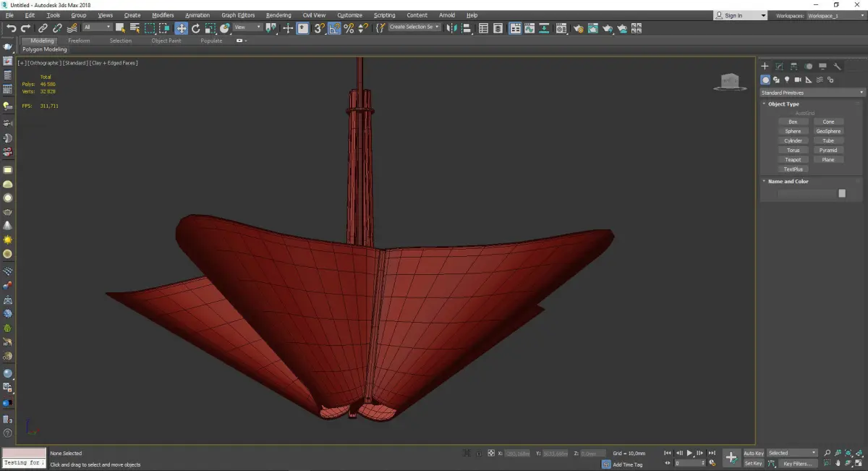
Task: Open the Schematic View icon
Action: point(543,28)
